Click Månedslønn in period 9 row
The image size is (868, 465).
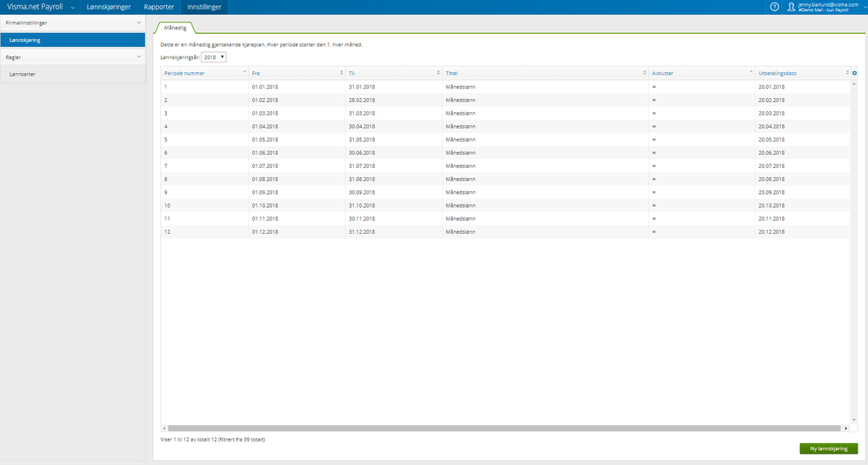click(x=461, y=192)
